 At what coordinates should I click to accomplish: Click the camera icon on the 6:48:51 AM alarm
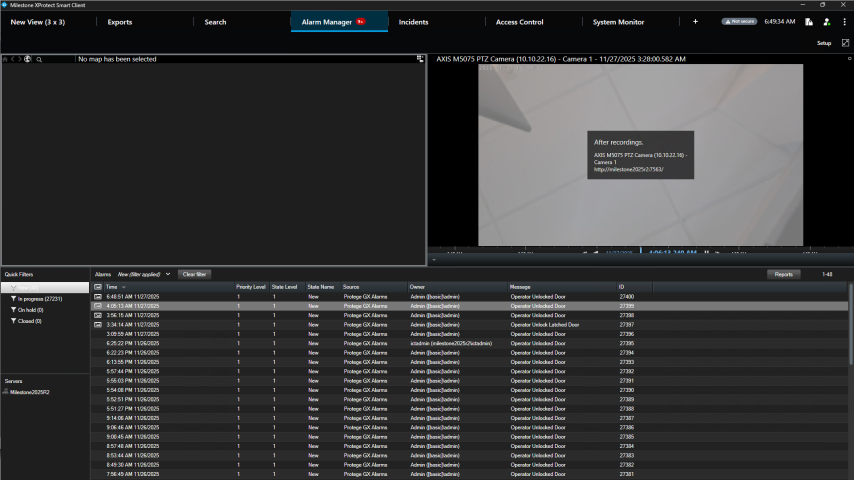pos(97,297)
